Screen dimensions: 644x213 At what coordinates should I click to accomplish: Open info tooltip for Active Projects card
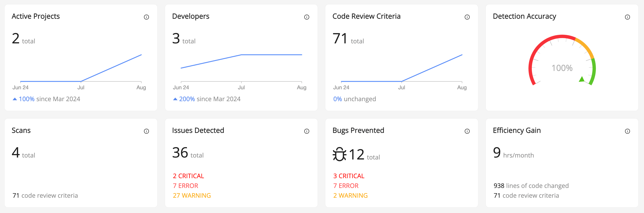(147, 17)
